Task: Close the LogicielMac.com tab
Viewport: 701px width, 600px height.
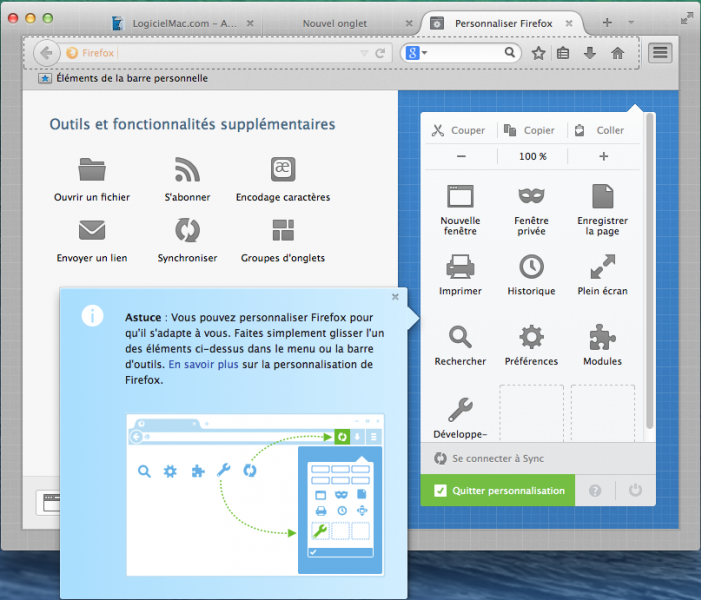Action: point(250,23)
